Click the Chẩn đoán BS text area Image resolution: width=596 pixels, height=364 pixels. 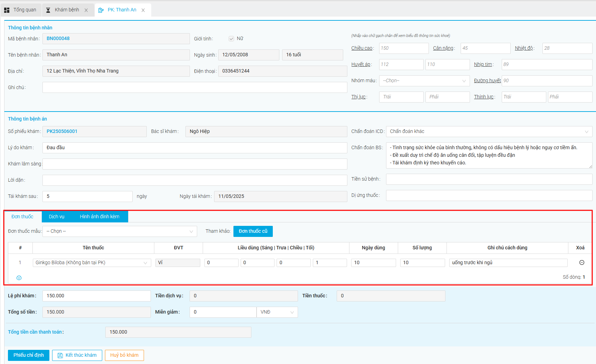[489, 155]
